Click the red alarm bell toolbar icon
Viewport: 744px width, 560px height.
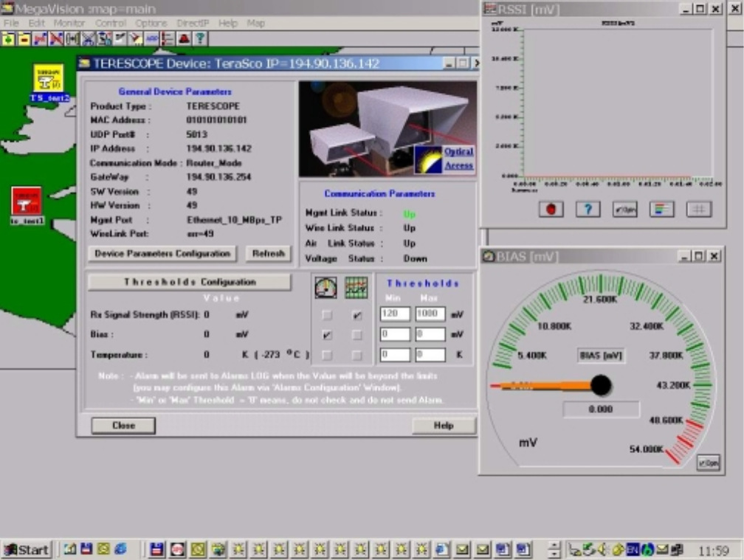coord(184,38)
